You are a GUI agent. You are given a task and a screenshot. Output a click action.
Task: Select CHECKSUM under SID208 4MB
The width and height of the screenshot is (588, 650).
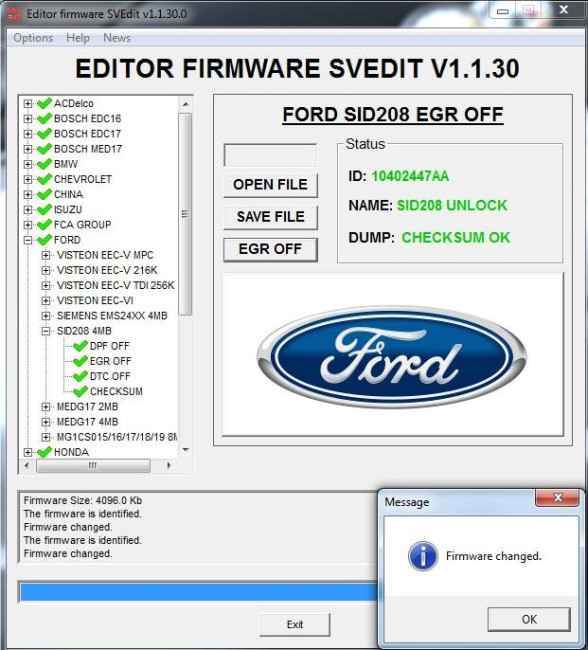tap(116, 391)
